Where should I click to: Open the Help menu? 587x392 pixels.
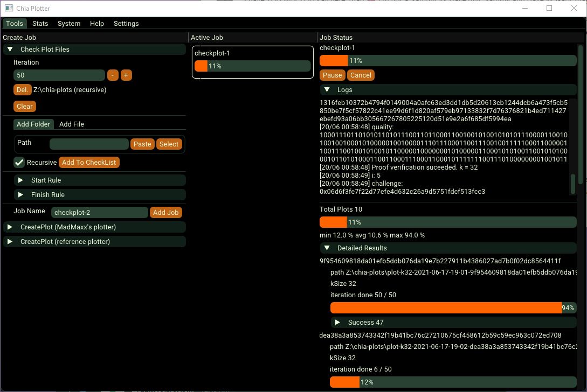[x=97, y=23]
